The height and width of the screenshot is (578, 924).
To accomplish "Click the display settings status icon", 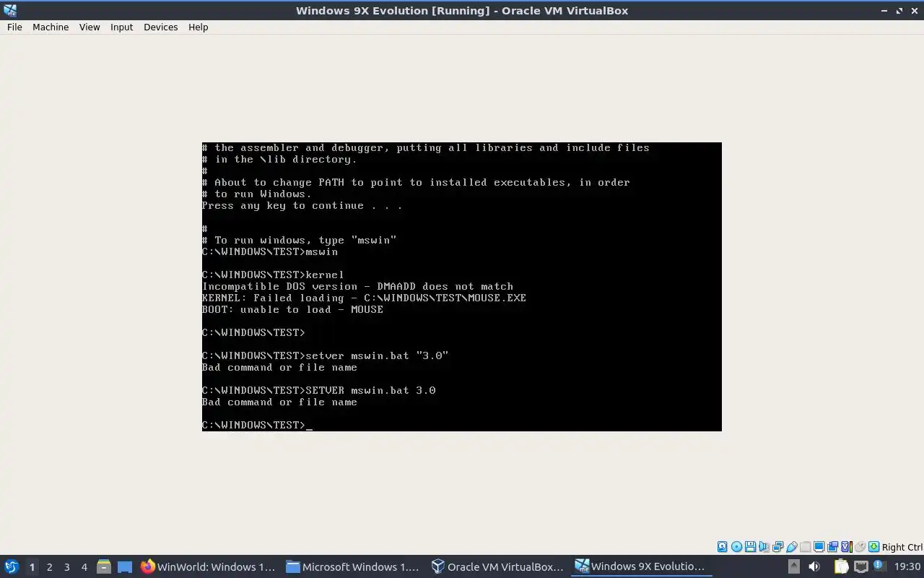I will pos(819,547).
